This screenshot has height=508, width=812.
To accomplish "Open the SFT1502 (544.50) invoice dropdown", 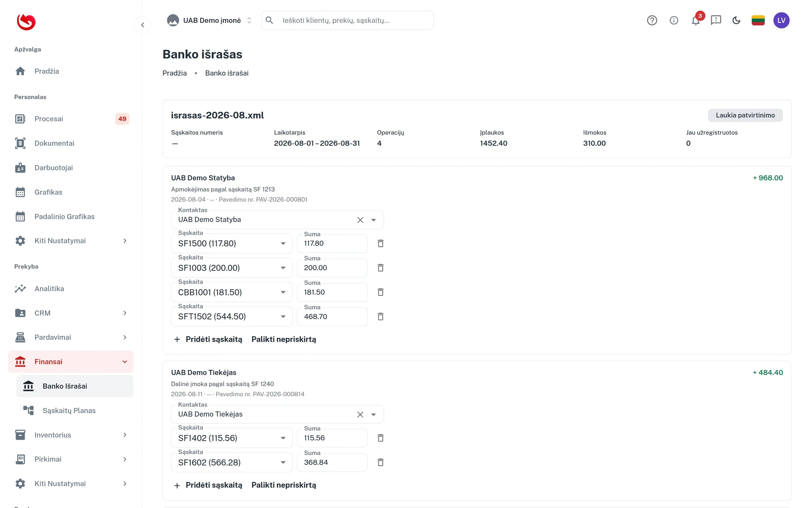I will (x=232, y=317).
